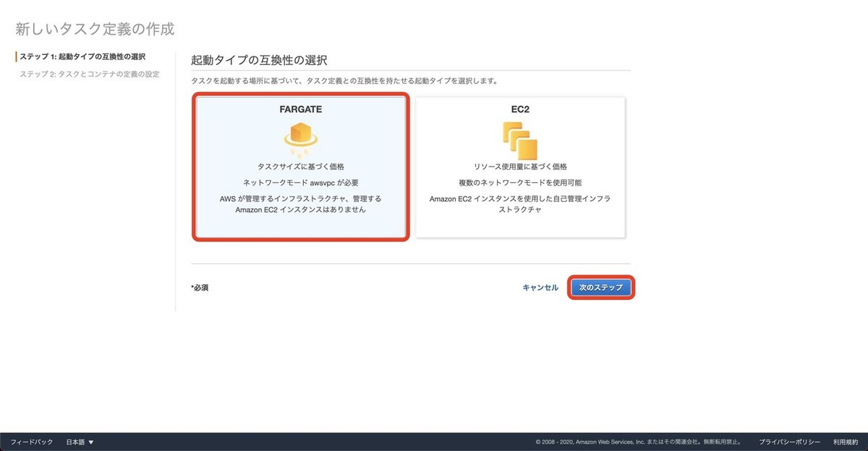Open the 利用規約 page
This screenshot has width=868, height=451.
(x=844, y=441)
